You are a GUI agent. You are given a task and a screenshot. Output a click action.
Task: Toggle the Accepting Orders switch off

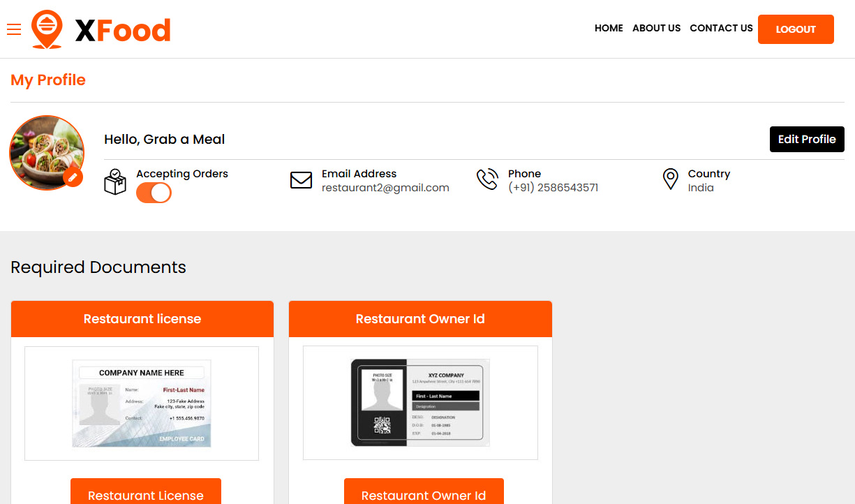154,193
